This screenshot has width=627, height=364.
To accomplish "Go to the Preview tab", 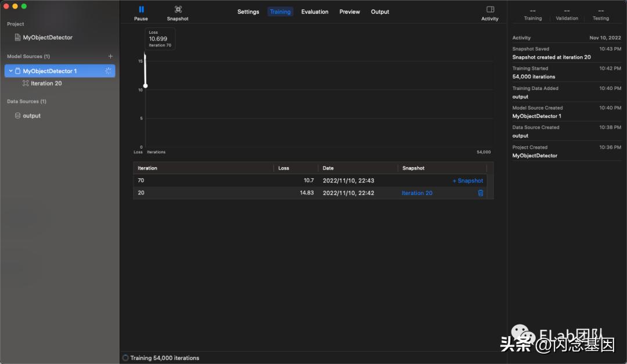I will click(349, 12).
